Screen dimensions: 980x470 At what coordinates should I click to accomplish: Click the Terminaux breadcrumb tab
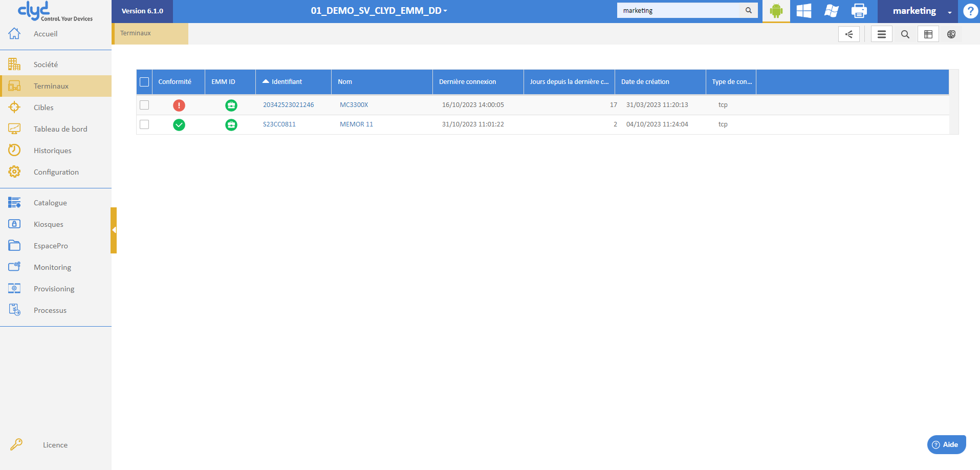point(150,33)
